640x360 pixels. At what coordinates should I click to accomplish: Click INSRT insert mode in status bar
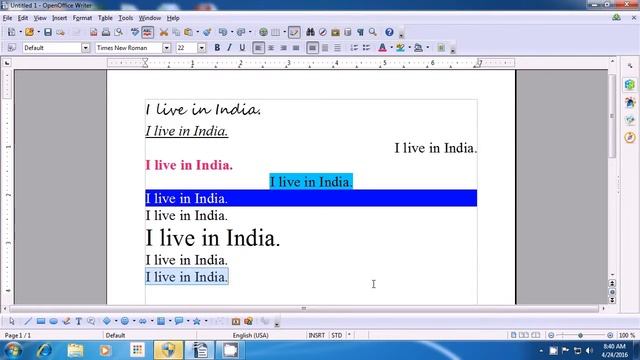[x=316, y=335]
